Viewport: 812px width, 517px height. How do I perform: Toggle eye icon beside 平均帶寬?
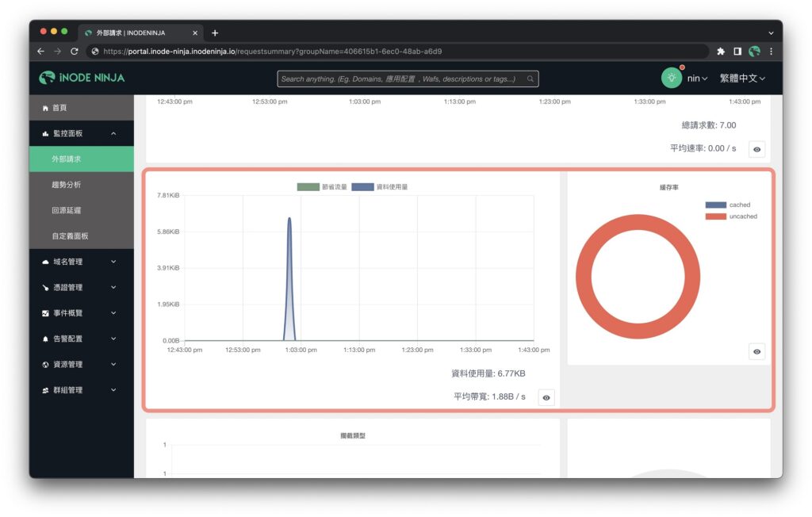coord(546,397)
